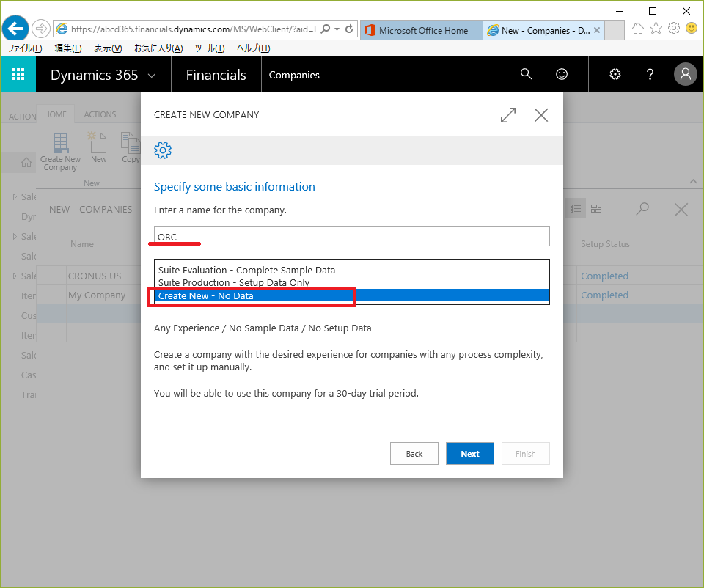704x588 pixels.
Task: Select the My Company row
Action: [97, 295]
